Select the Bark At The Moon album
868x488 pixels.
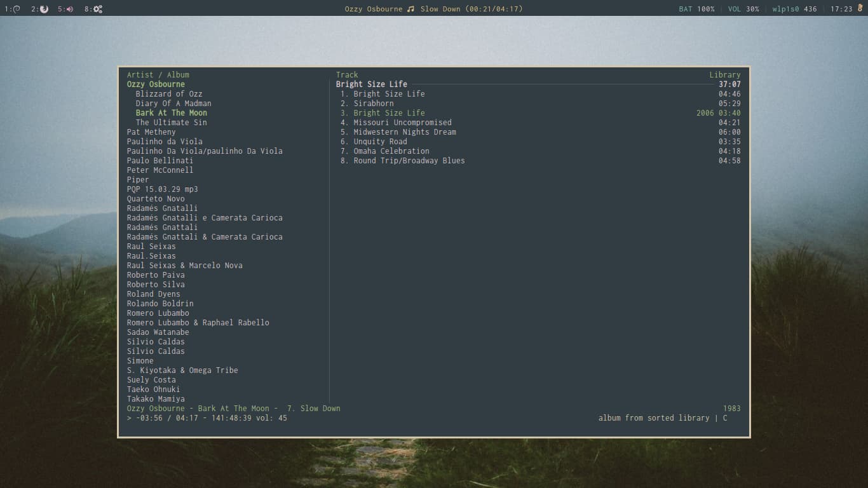click(x=172, y=112)
